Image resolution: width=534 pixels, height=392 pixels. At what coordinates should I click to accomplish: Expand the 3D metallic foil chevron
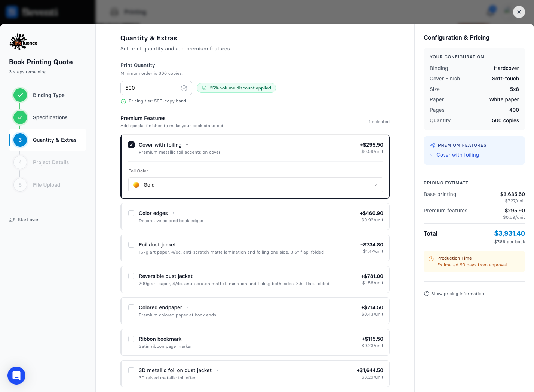pyautogui.click(x=217, y=371)
